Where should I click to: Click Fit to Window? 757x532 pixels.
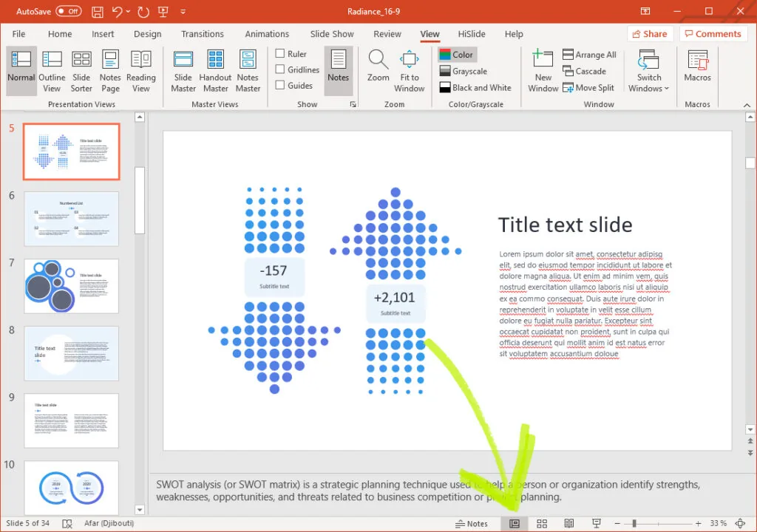point(410,72)
